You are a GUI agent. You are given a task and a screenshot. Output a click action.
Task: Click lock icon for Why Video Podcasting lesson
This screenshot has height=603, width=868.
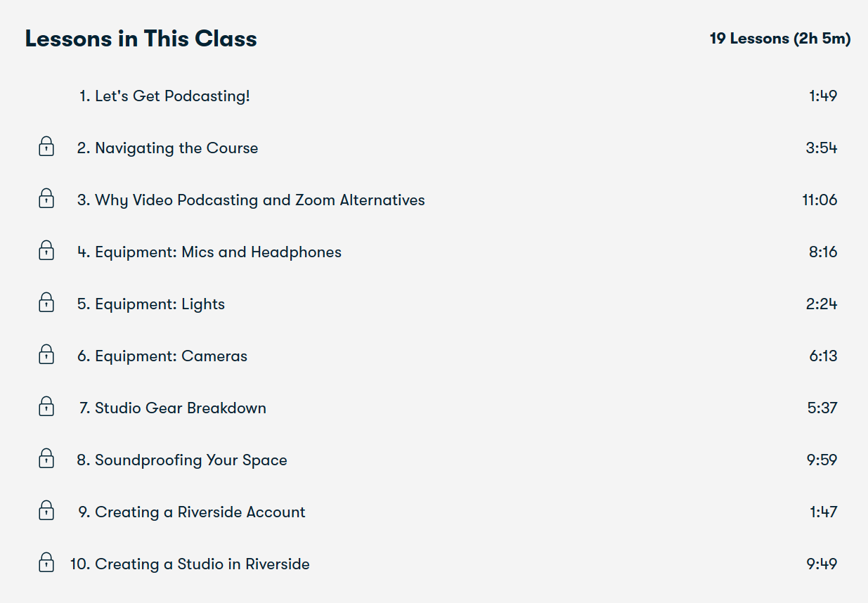46,199
